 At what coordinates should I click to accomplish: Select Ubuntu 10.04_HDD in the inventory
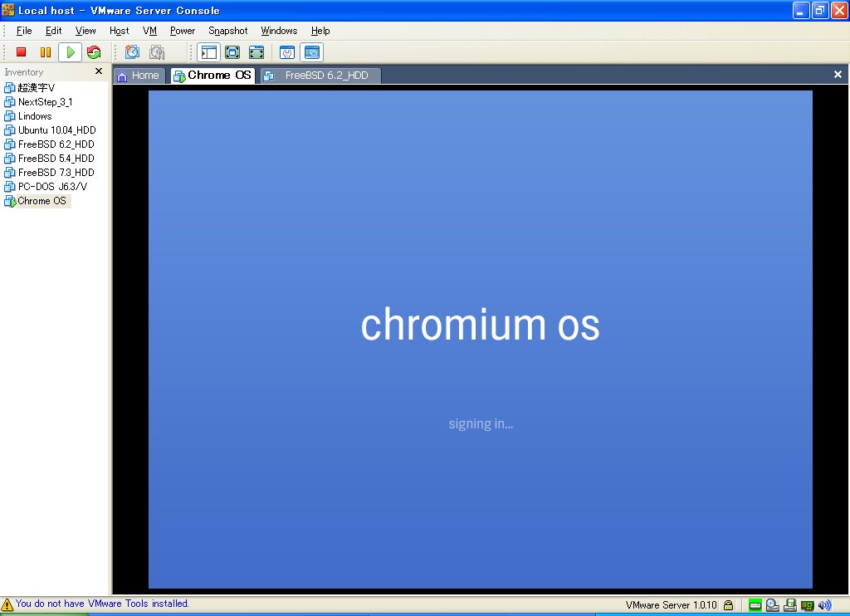[x=57, y=130]
